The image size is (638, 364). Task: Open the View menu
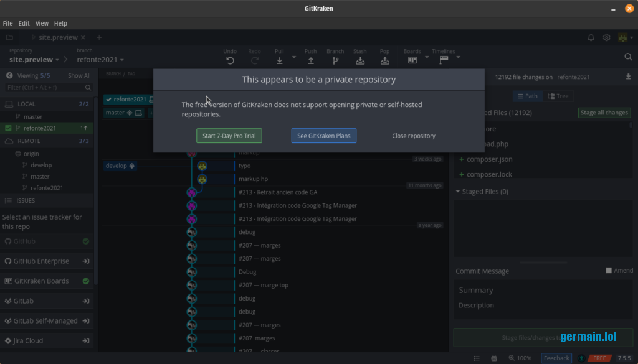tap(42, 23)
